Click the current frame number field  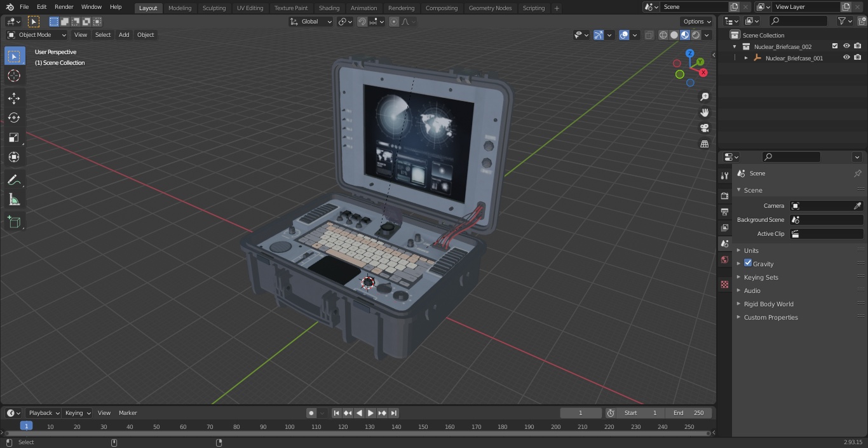580,413
